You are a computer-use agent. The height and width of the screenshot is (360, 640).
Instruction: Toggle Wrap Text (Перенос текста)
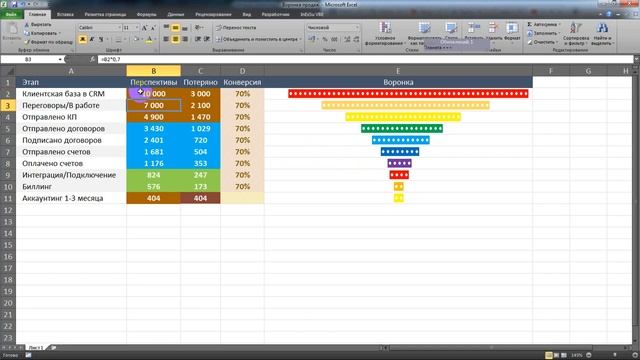coord(236,28)
